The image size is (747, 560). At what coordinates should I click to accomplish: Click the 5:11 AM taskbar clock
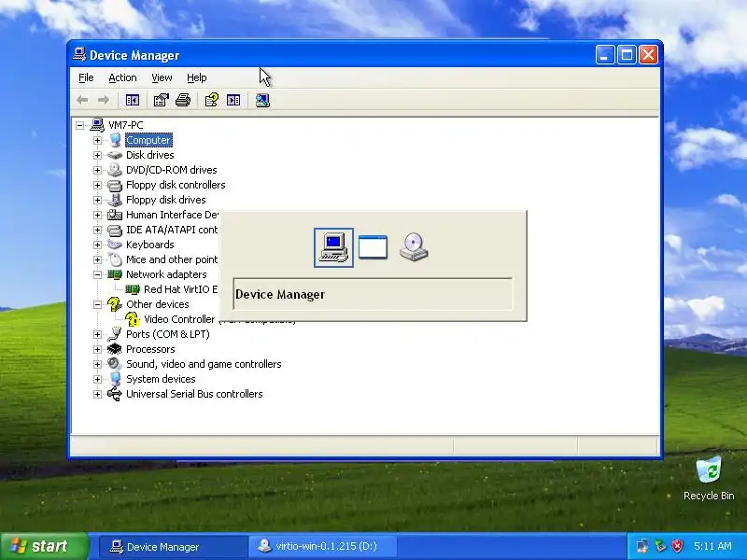[712, 546]
